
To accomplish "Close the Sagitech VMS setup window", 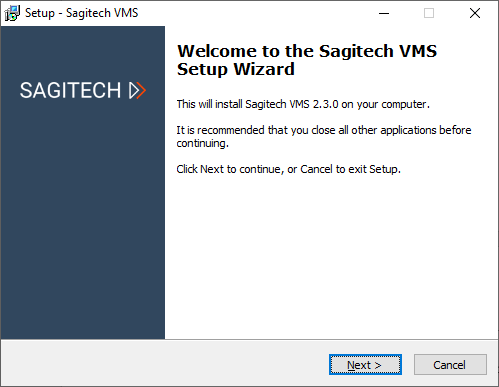I will pos(475,13).
